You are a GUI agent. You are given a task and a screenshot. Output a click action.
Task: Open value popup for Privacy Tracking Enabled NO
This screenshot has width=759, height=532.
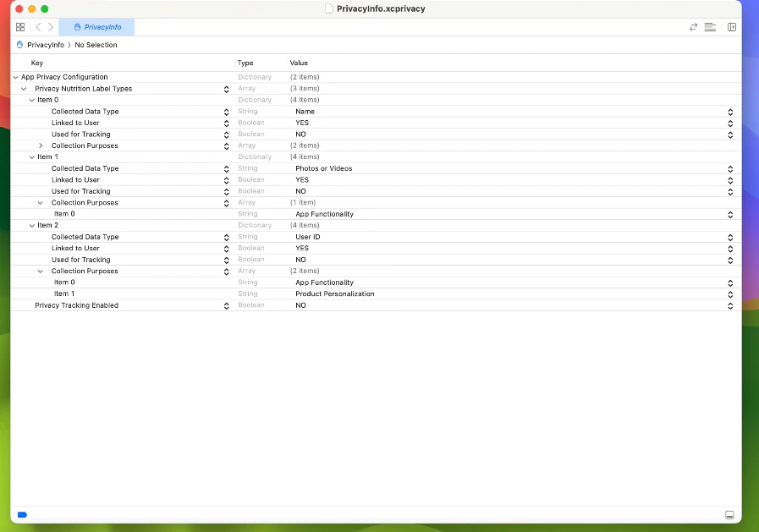tap(730, 305)
